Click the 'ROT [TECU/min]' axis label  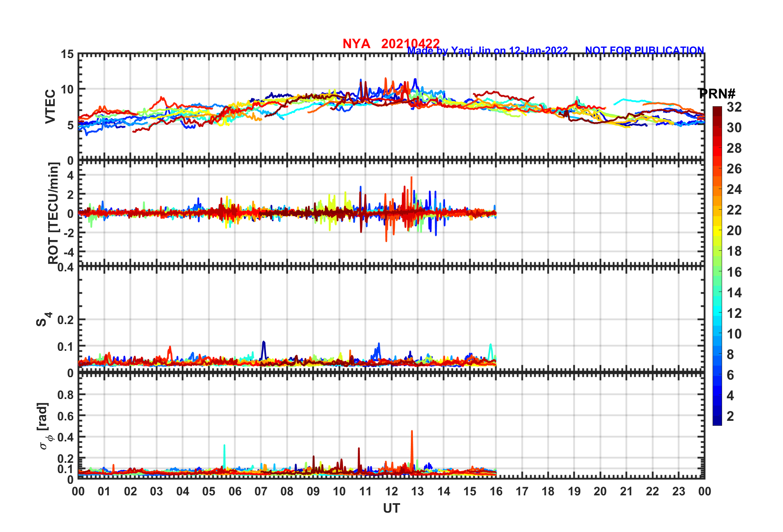click(54, 213)
